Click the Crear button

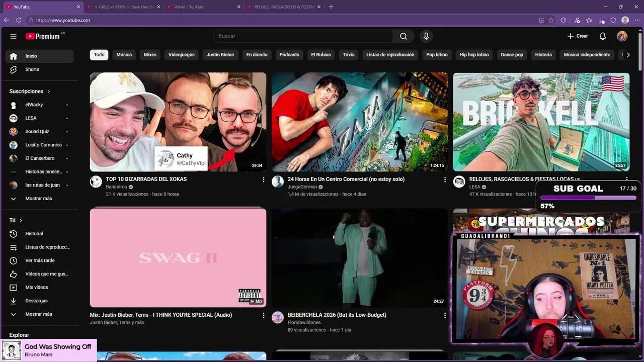pyautogui.click(x=578, y=36)
